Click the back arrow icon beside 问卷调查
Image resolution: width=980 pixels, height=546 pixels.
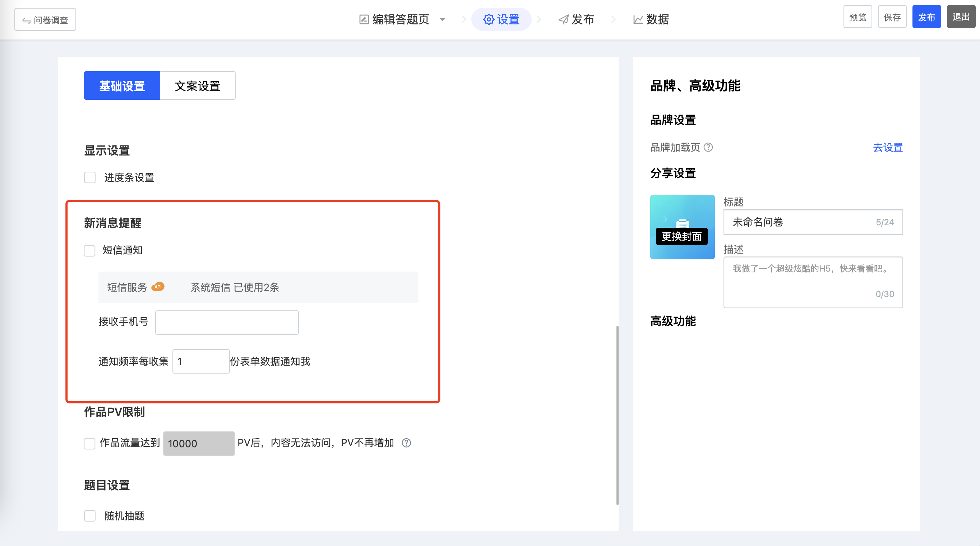[x=26, y=20]
